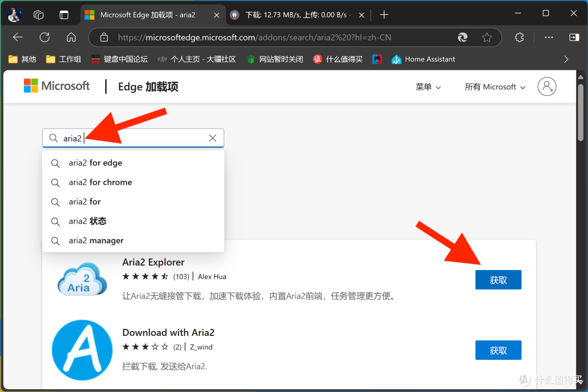588x392 pixels.
Task: Click the Aria2 Explorer cloud extension icon
Action: (82, 279)
